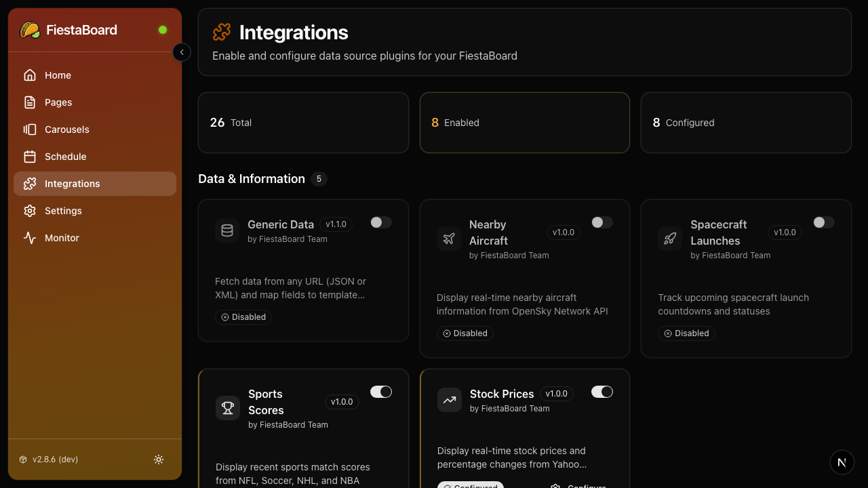Click the Disabled badge on Nearby Aircraft

click(x=465, y=333)
